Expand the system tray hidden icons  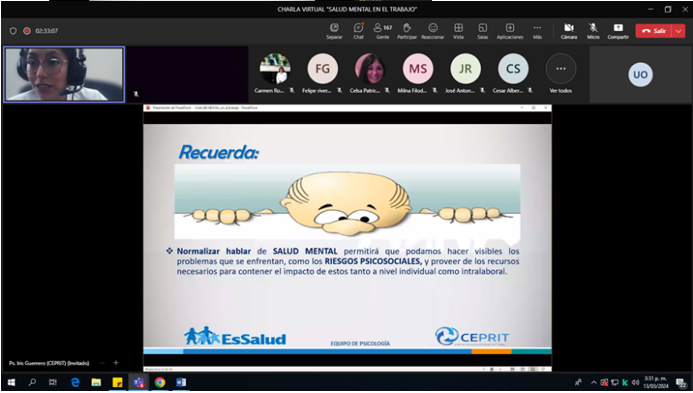coord(594,383)
